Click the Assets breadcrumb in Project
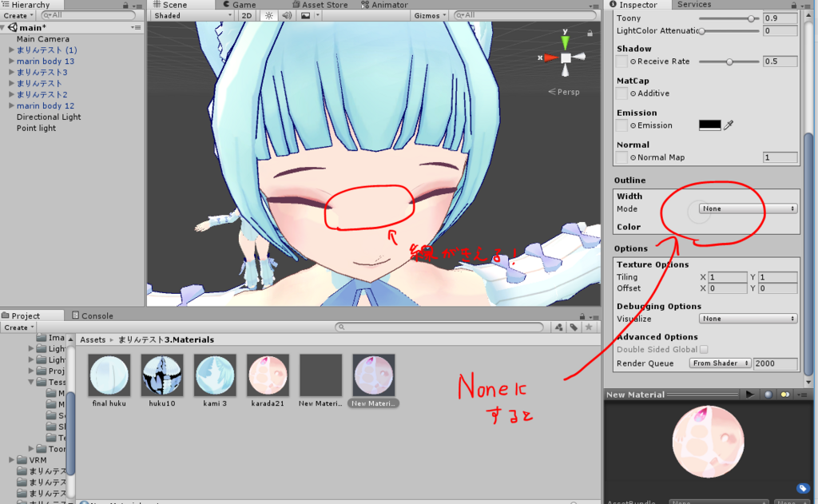 coord(93,339)
